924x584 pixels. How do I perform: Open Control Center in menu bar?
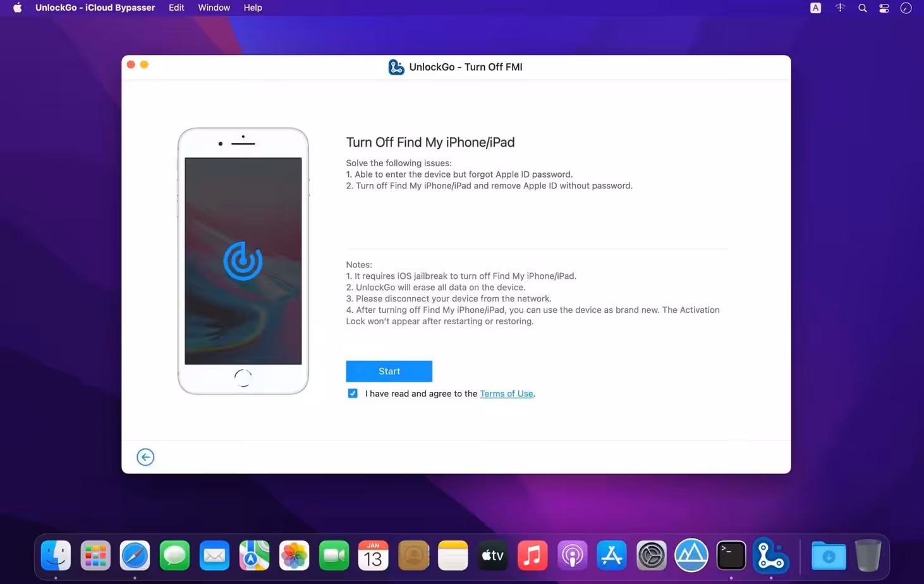[884, 8]
